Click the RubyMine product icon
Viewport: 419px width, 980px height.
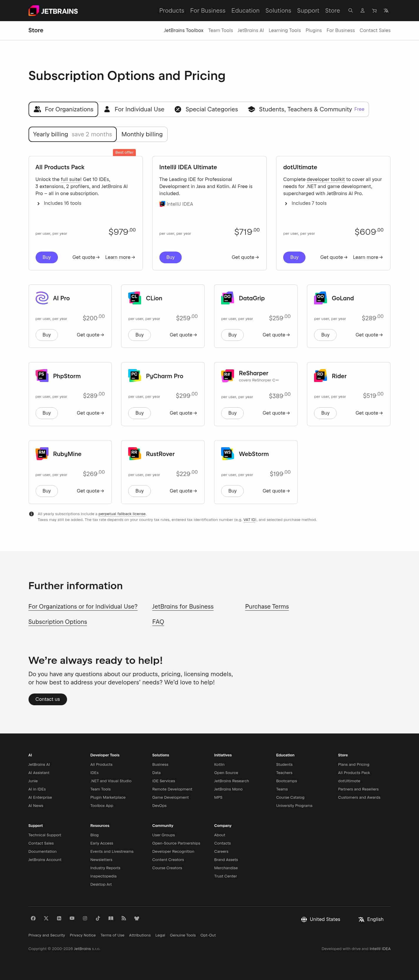pyautogui.click(x=42, y=454)
